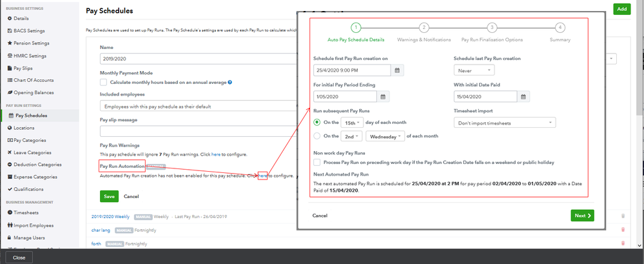Tick Process Pay Run on preceding work day

point(317,163)
